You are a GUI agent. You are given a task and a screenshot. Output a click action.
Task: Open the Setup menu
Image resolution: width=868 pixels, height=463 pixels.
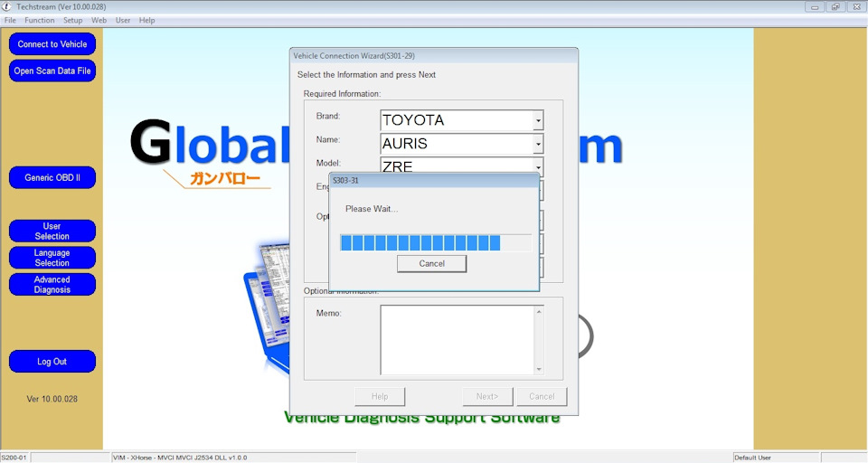[72, 20]
